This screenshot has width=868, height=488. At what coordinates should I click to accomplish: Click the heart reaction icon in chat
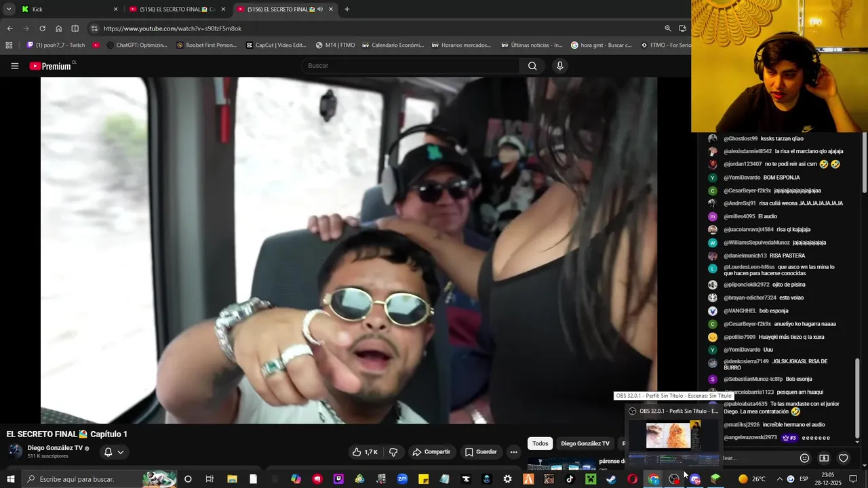[x=843, y=458]
